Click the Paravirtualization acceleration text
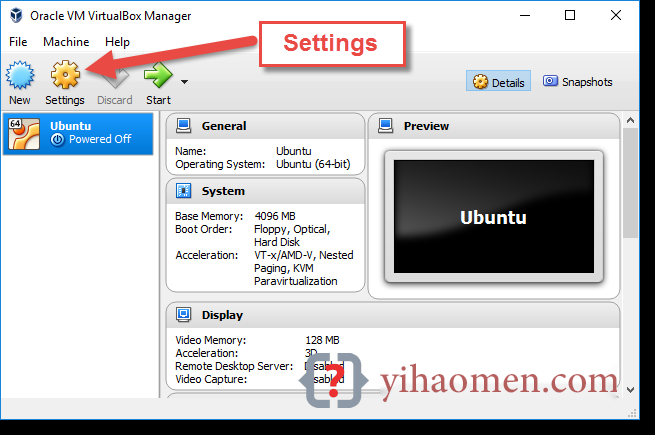 pyautogui.click(x=295, y=281)
